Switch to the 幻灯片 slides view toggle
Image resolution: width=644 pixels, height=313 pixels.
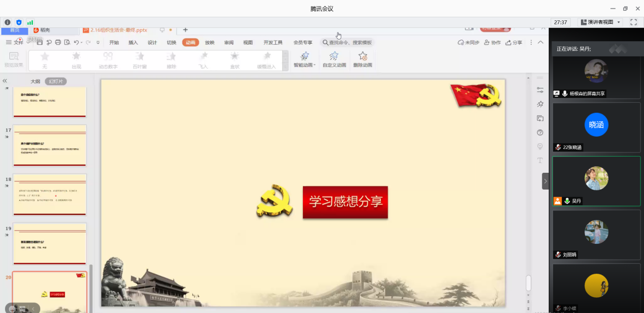[x=56, y=81]
